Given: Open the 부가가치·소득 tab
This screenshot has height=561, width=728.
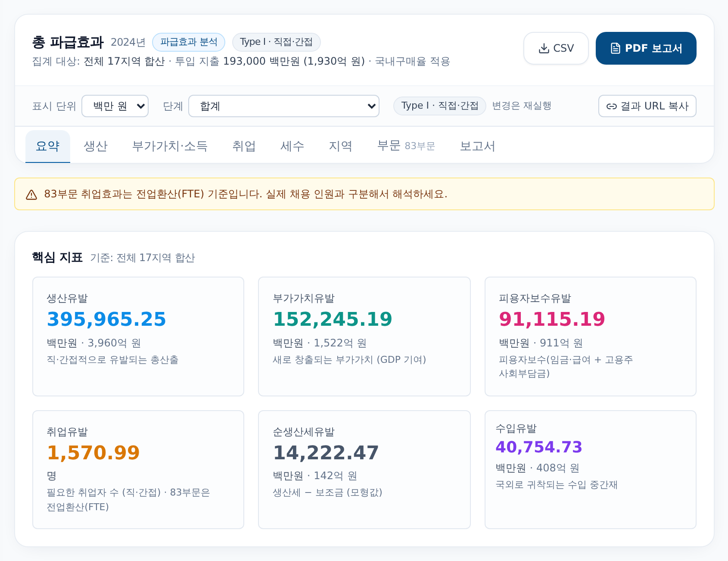Looking at the screenshot, I should 170,146.
